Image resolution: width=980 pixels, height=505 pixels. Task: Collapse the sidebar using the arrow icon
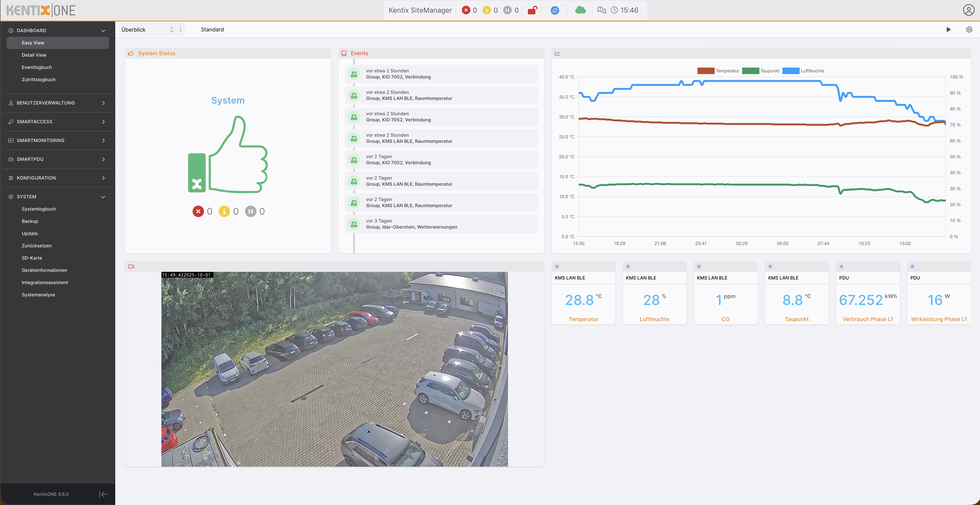click(x=103, y=494)
